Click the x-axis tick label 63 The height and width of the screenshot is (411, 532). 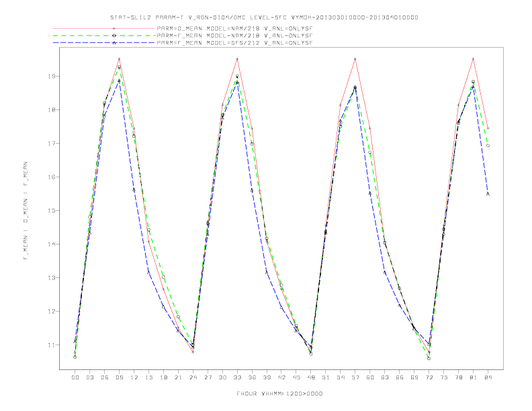pyautogui.click(x=385, y=377)
